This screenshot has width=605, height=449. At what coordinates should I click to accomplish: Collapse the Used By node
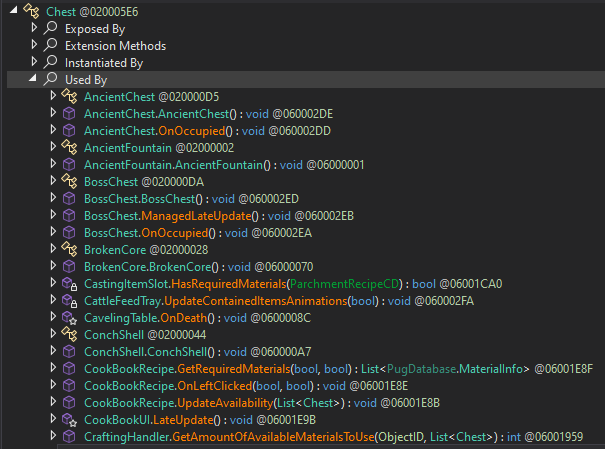(33, 78)
